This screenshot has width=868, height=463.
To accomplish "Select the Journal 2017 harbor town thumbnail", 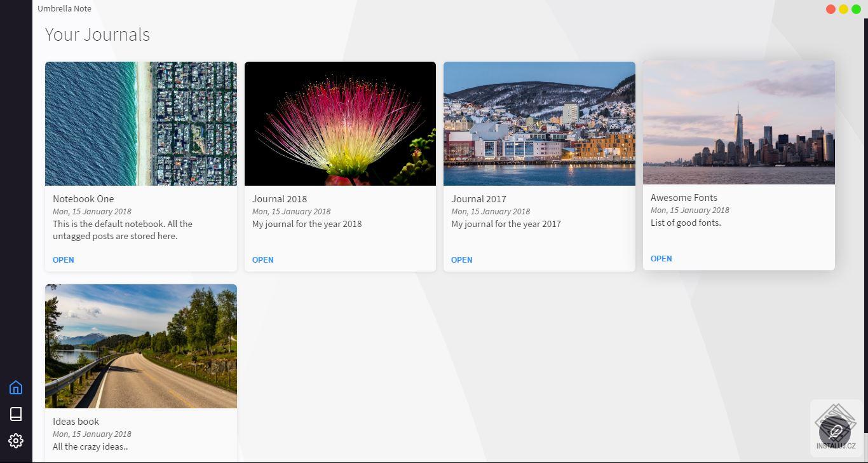I will (539, 123).
